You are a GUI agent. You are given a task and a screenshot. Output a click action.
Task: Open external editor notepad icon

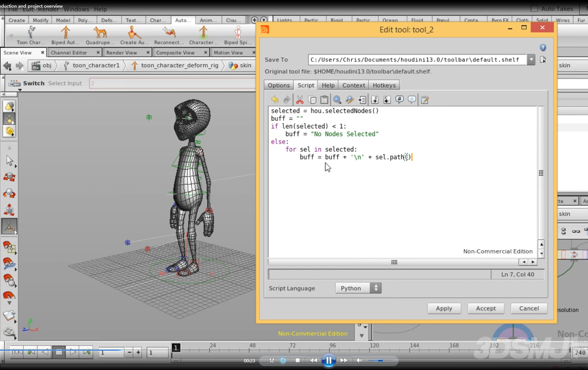[x=425, y=99]
